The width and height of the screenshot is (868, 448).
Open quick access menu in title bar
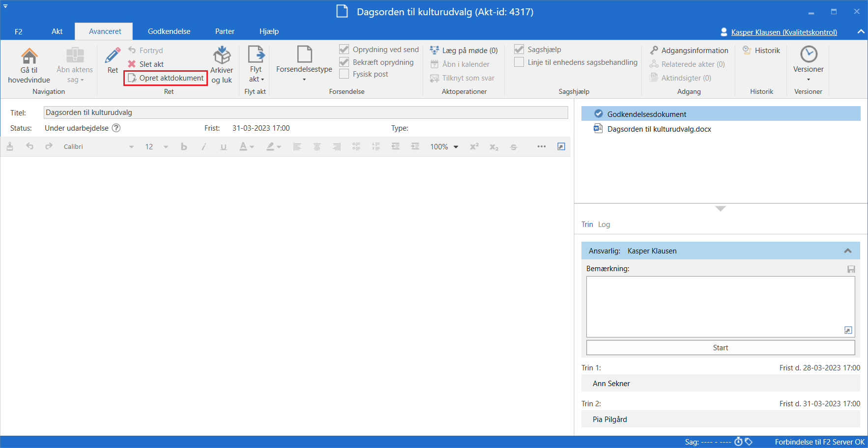tap(5, 6)
